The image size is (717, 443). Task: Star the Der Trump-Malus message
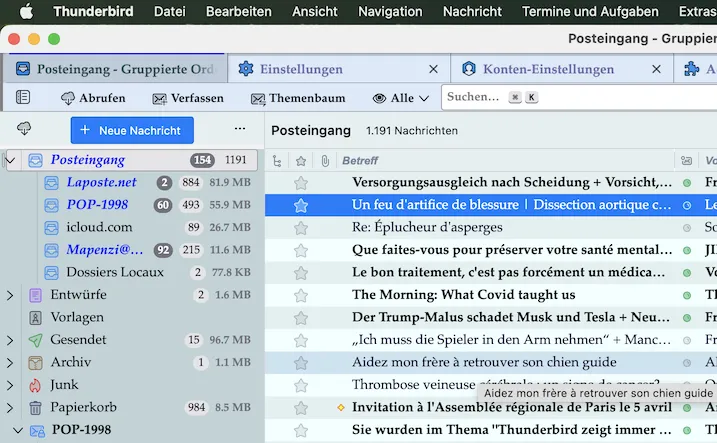tap(301, 318)
